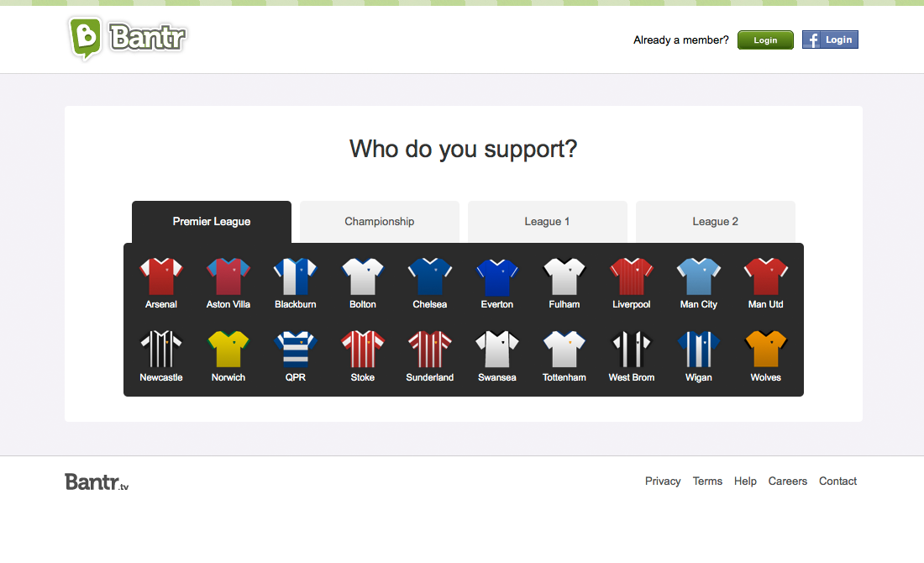Log in with Facebook button
The image size is (924, 563).
pyautogui.click(x=830, y=39)
